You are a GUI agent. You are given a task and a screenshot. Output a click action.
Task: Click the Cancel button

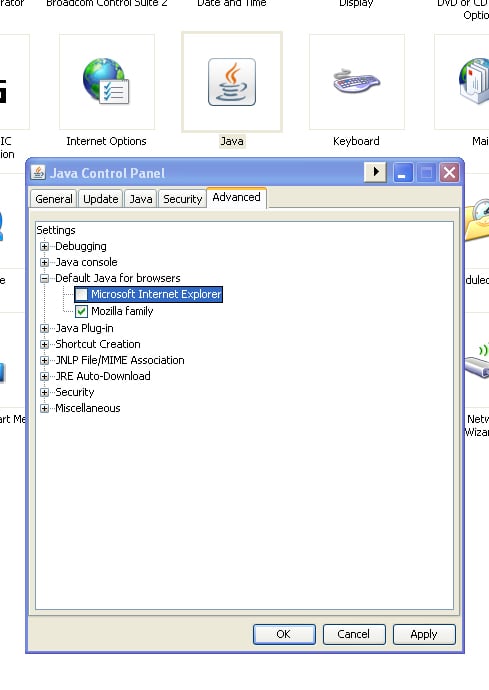pyautogui.click(x=354, y=634)
